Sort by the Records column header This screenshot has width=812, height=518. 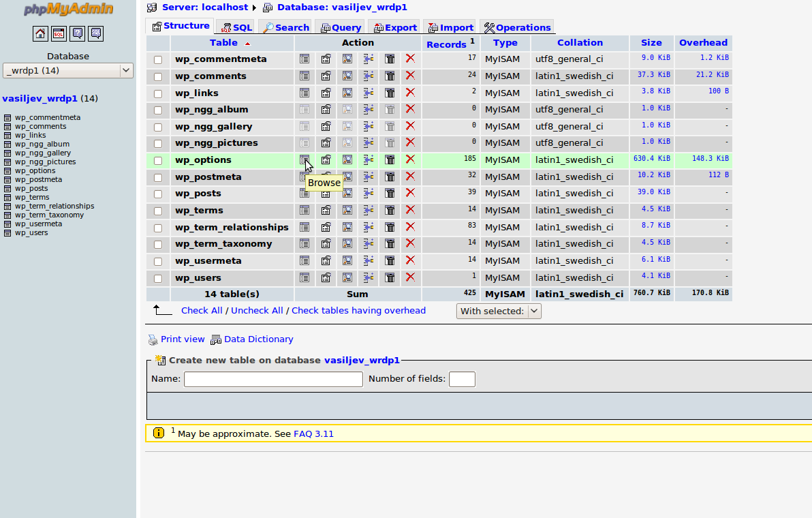coord(446,44)
